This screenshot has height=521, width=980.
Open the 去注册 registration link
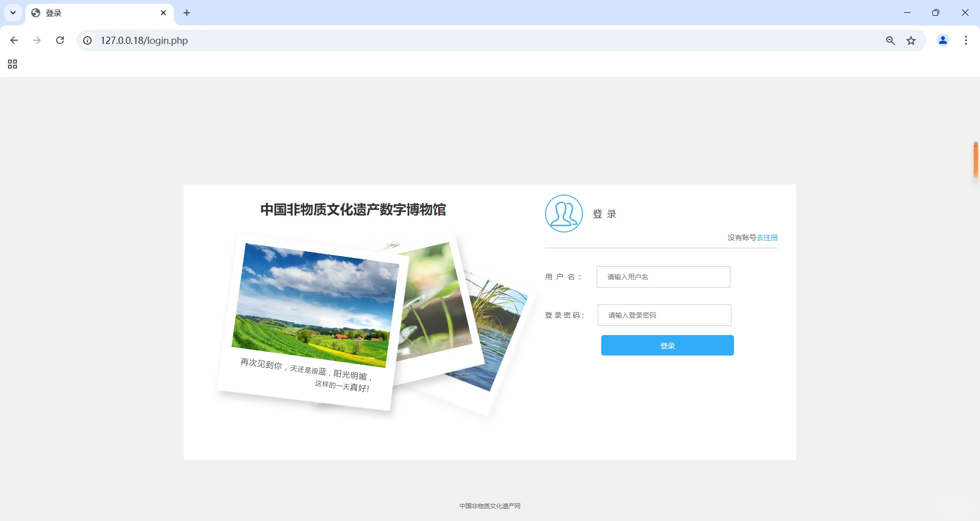pos(767,237)
